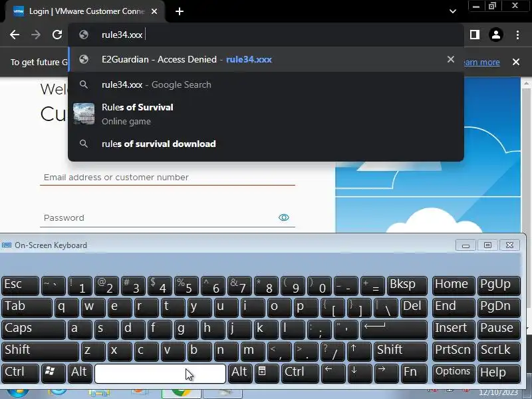Toggle the right Shift key

coord(401,351)
